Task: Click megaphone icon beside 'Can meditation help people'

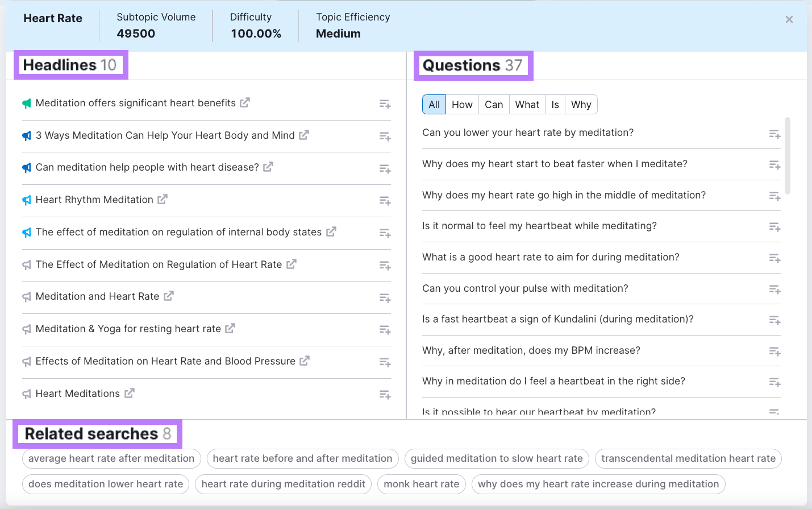Action: click(x=27, y=168)
